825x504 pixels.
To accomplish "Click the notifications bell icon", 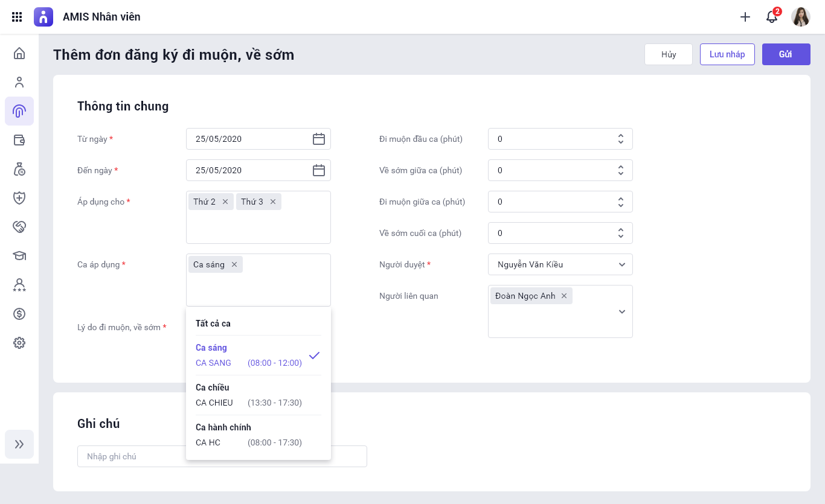I will 772,17.
